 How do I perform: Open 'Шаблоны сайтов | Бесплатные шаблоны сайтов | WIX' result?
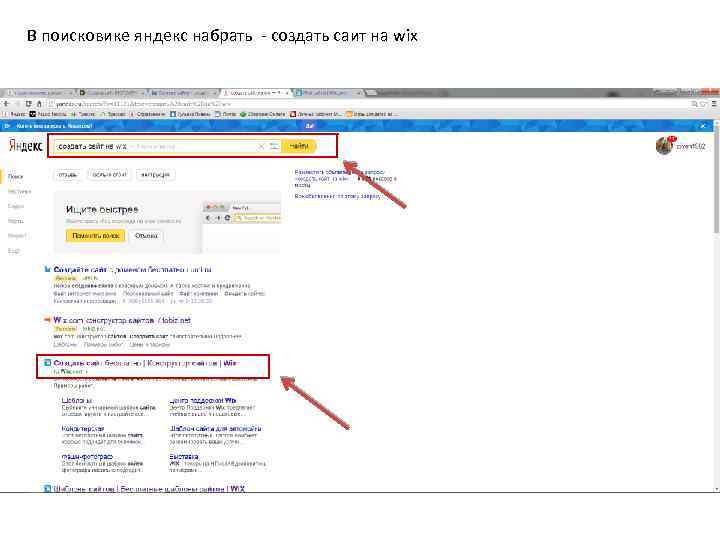coord(149,489)
